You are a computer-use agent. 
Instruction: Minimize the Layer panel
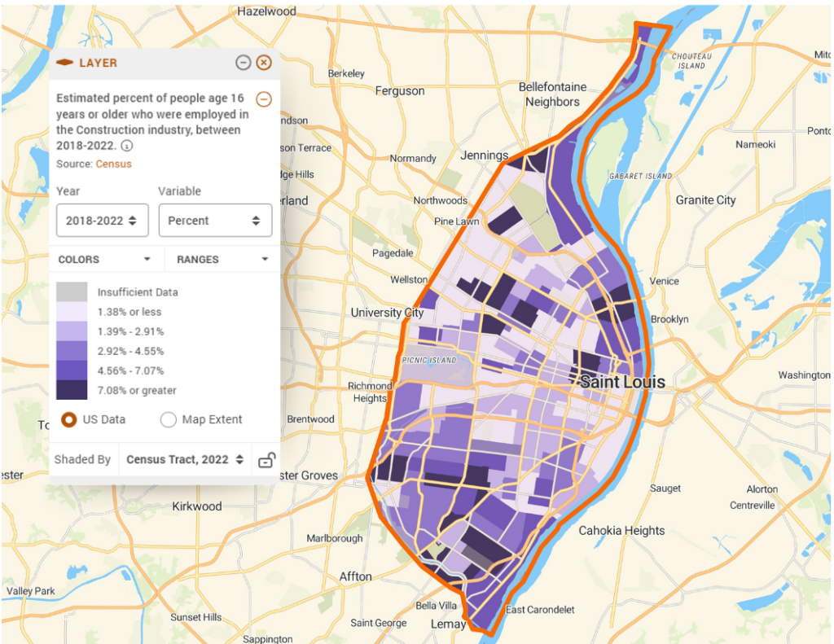pyautogui.click(x=243, y=63)
